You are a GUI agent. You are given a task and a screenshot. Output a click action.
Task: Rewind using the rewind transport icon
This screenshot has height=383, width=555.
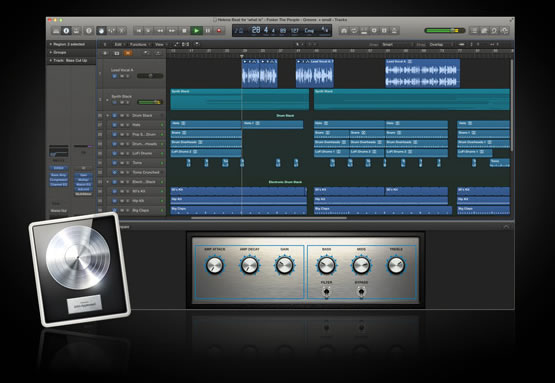pyautogui.click(x=160, y=30)
